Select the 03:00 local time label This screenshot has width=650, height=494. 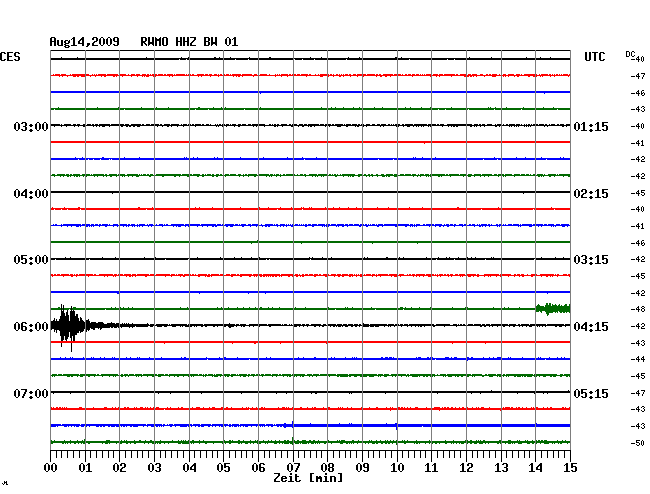coord(31,126)
